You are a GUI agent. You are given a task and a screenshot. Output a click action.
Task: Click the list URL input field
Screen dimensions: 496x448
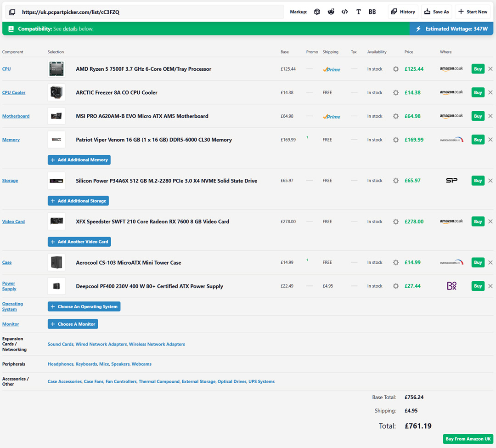point(151,12)
